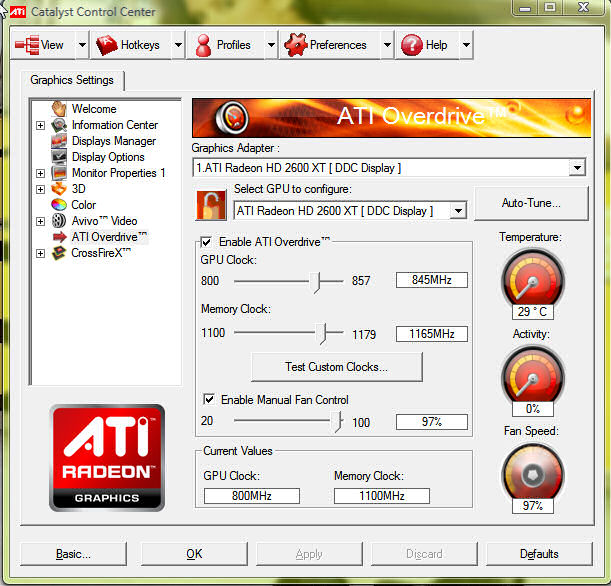611x586 pixels.
Task: Click the current 1100MHz Memory Clock value
Action: click(x=382, y=496)
